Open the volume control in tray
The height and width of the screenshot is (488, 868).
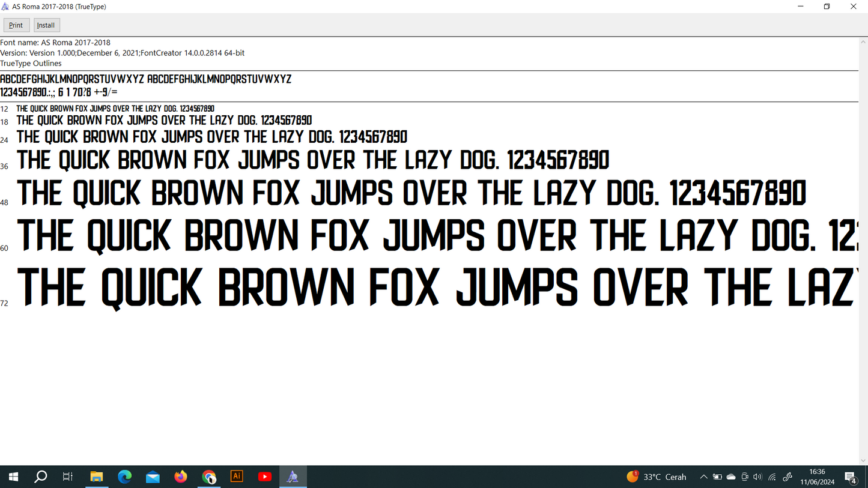[x=757, y=477]
